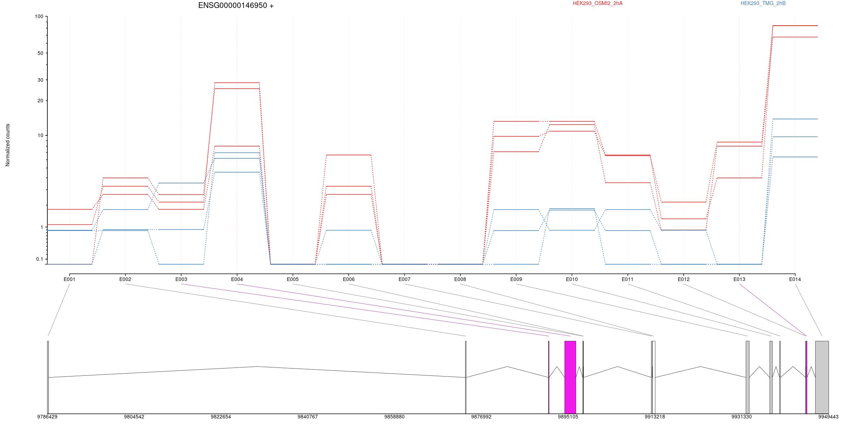Click genomic coordinate 9895105
Viewport: 868px width, 434px height.
coord(568,417)
